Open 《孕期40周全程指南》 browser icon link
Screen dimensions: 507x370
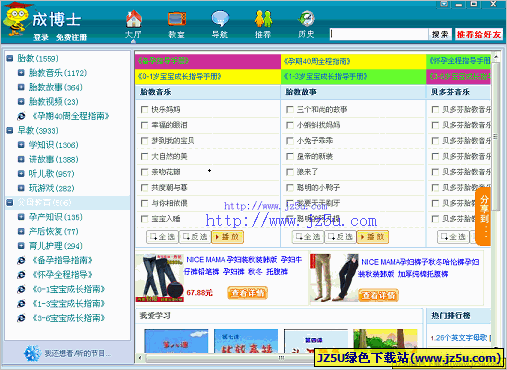click(21, 116)
